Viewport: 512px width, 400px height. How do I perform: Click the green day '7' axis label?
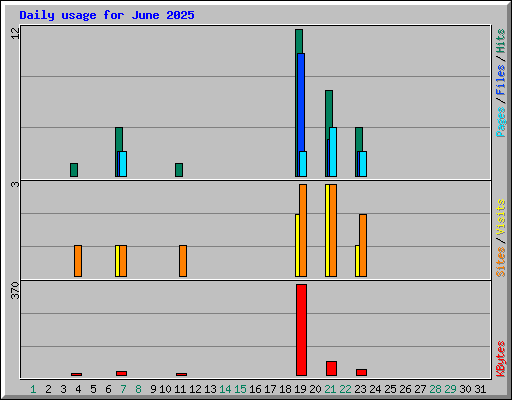pos(123,389)
